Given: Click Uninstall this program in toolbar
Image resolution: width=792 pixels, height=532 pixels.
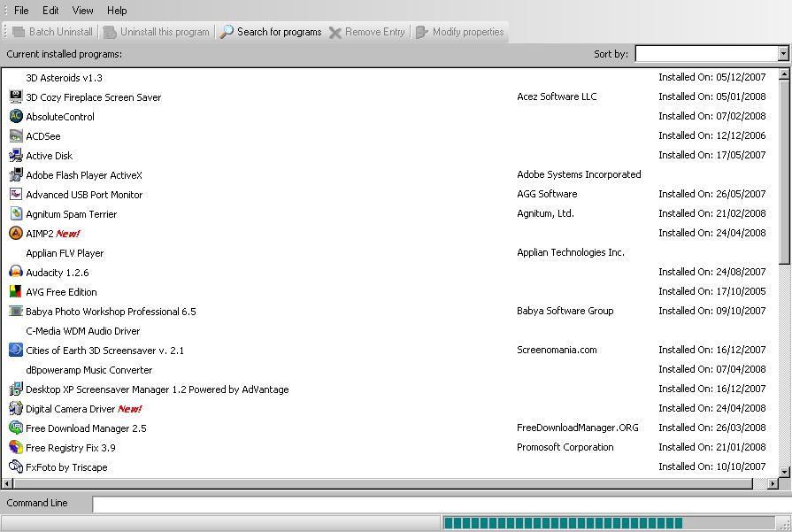Looking at the screenshot, I should (156, 32).
